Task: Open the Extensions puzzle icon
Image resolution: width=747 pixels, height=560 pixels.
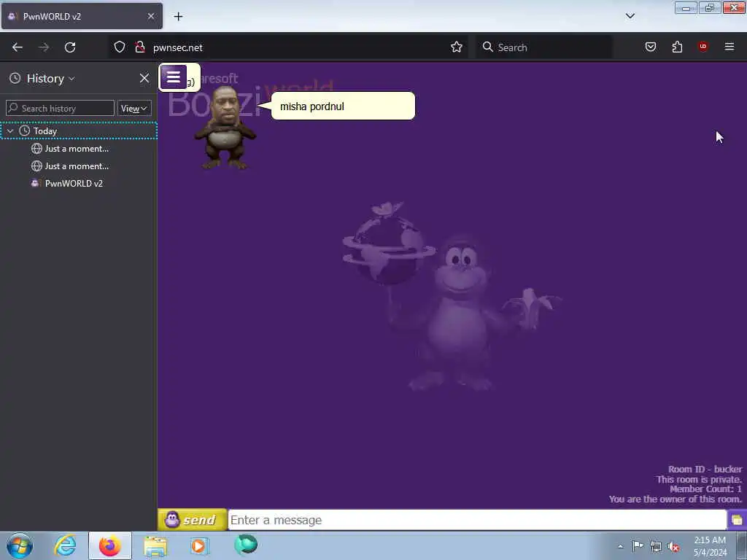Action: click(677, 47)
